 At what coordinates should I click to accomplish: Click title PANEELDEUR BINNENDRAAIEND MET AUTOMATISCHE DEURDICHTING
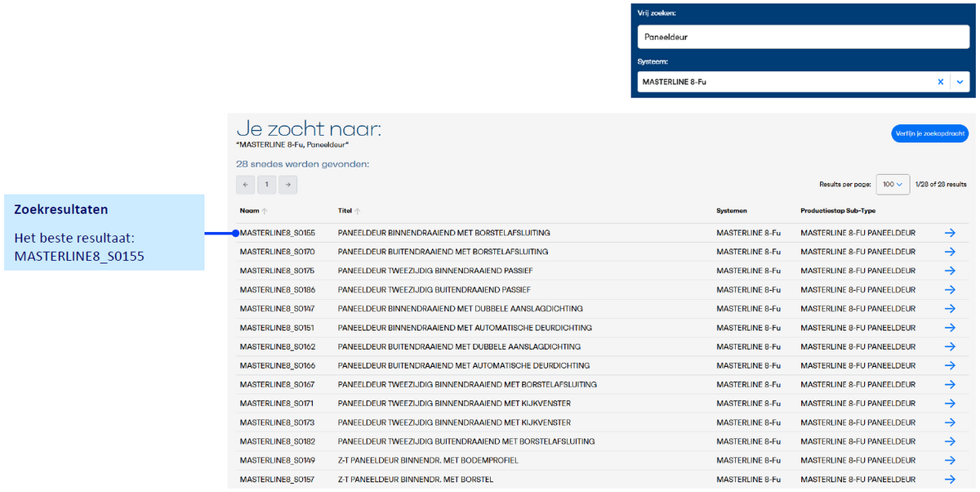pos(465,328)
